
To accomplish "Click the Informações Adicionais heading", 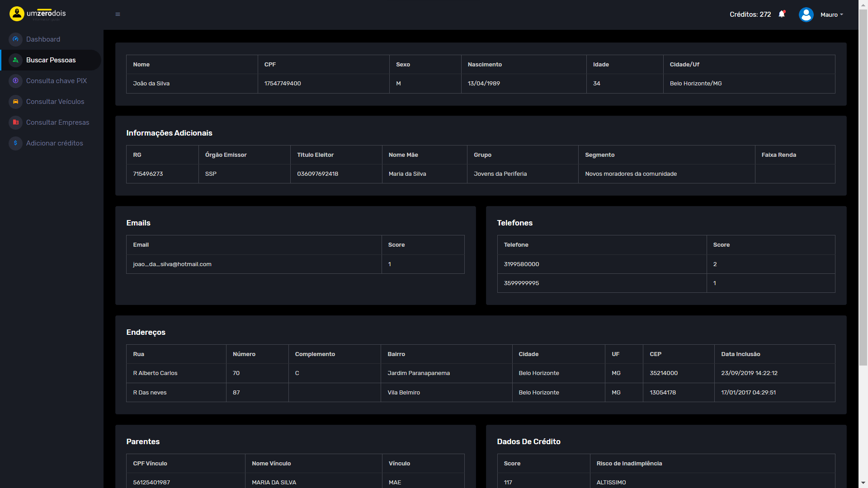I will [169, 133].
